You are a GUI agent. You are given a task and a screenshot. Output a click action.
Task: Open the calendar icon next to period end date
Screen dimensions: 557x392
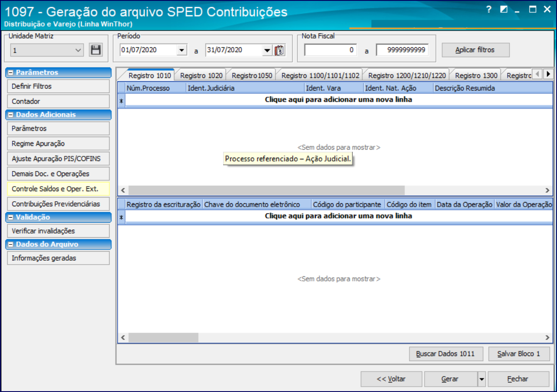[279, 50]
